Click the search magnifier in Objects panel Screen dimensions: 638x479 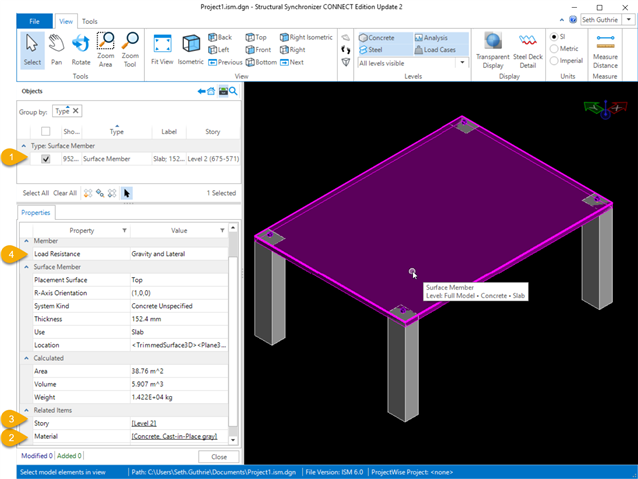point(233,91)
